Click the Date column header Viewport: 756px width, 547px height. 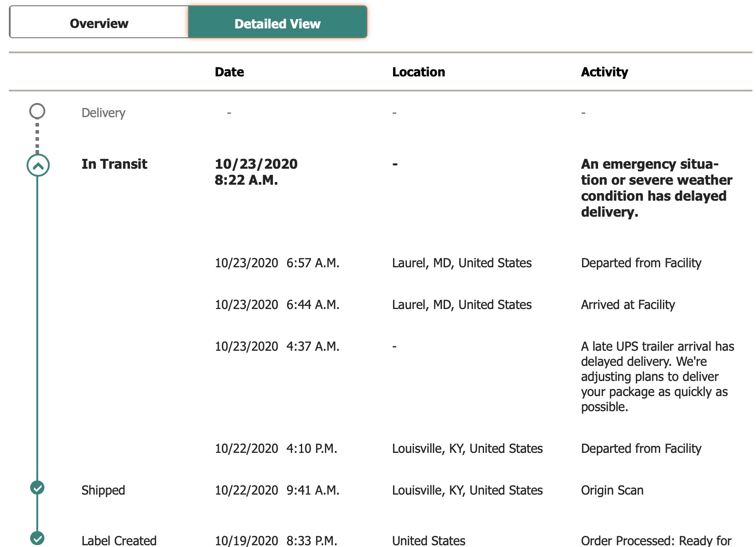229,72
